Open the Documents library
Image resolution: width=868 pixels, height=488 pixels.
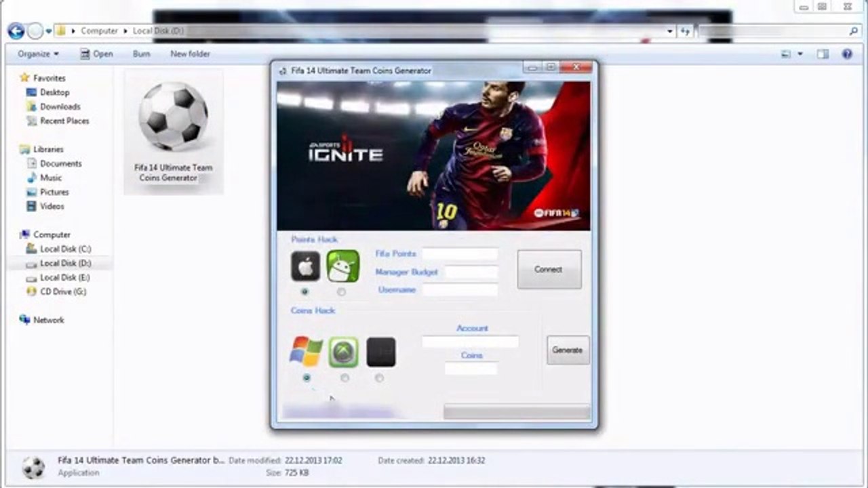[x=54, y=163]
